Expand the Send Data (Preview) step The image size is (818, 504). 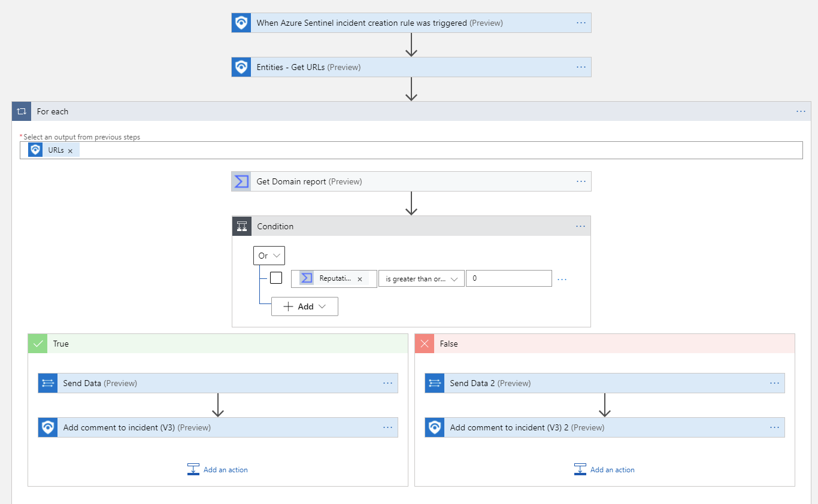(218, 383)
